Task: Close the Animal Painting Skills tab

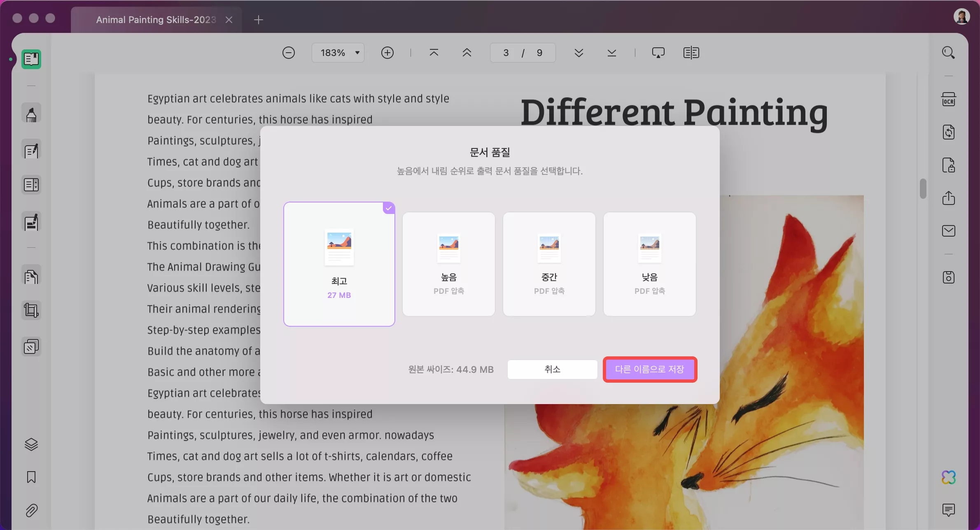Action: tap(229, 20)
